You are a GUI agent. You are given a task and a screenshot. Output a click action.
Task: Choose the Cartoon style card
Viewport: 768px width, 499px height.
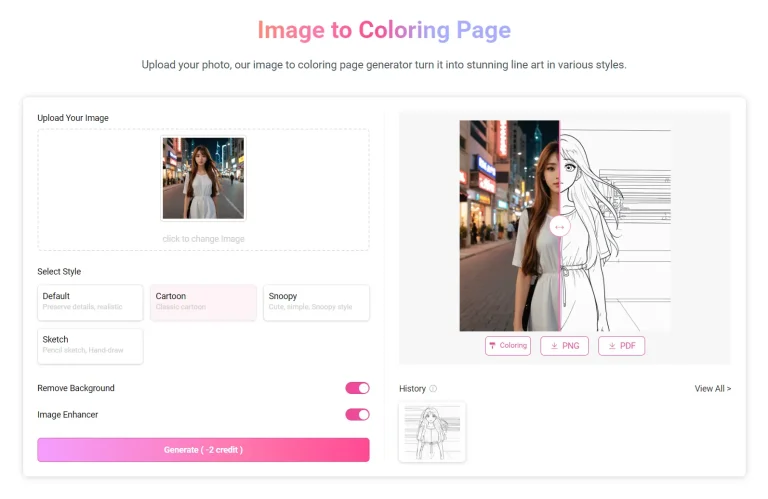(203, 302)
